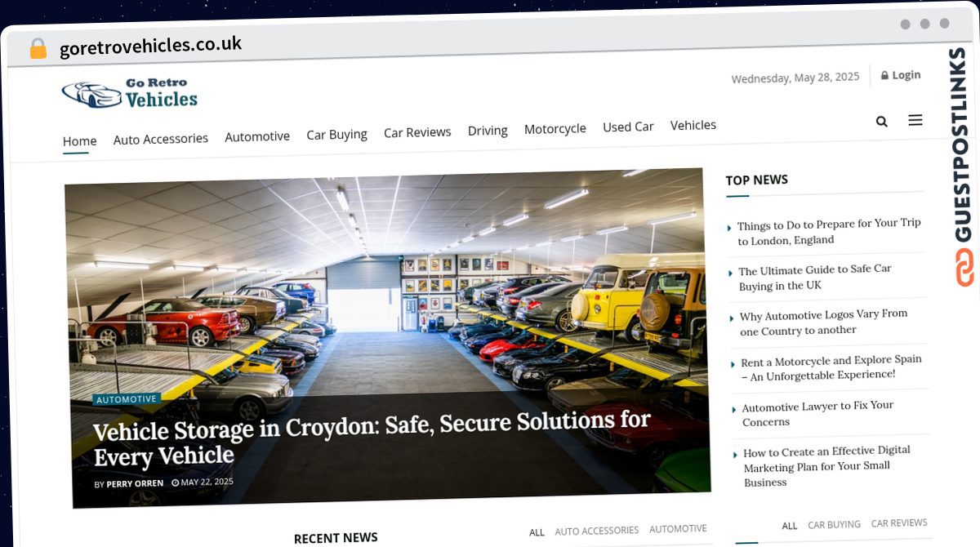This screenshot has height=547, width=980.
Task: Select the Car Buying tab in the sidebar
Action: (x=834, y=524)
